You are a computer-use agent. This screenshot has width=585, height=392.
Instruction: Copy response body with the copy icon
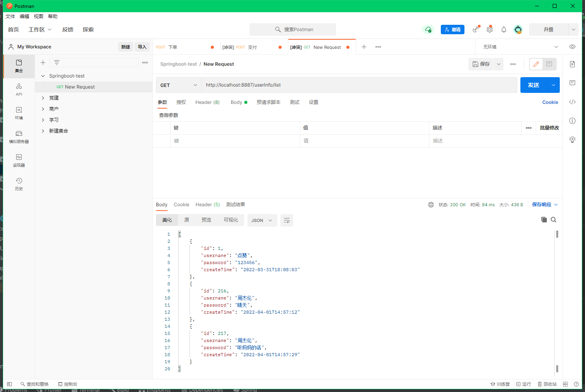click(x=544, y=220)
